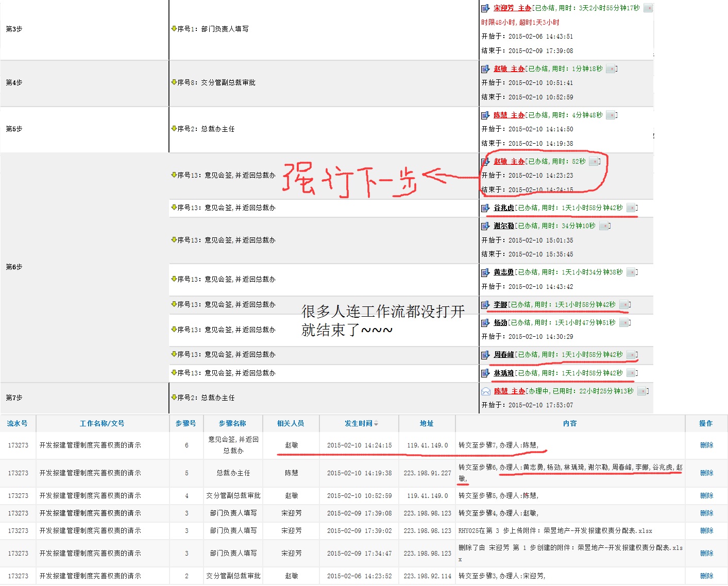Click the green arrow before 序号1：部门负责人填写
Screen dimensions: 728x586
point(174,29)
